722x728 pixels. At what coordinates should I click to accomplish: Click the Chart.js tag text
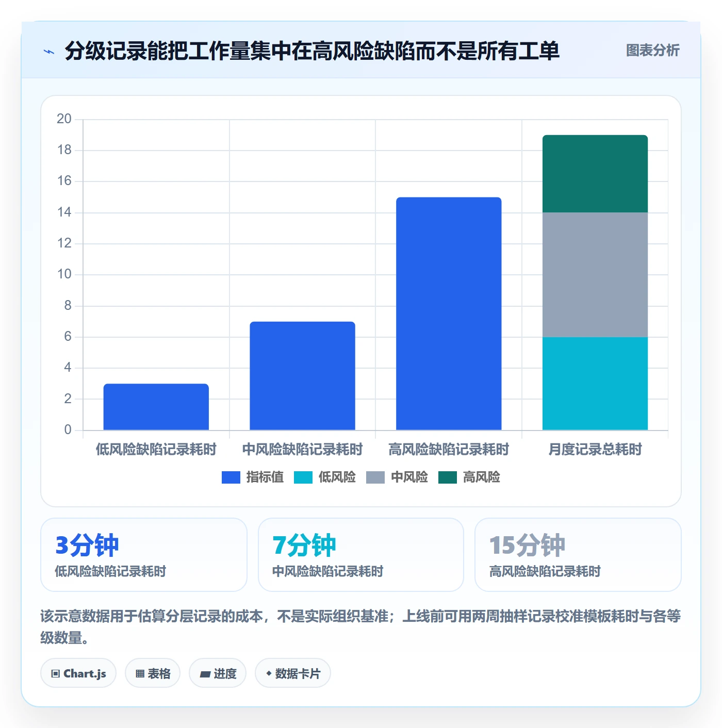85,673
